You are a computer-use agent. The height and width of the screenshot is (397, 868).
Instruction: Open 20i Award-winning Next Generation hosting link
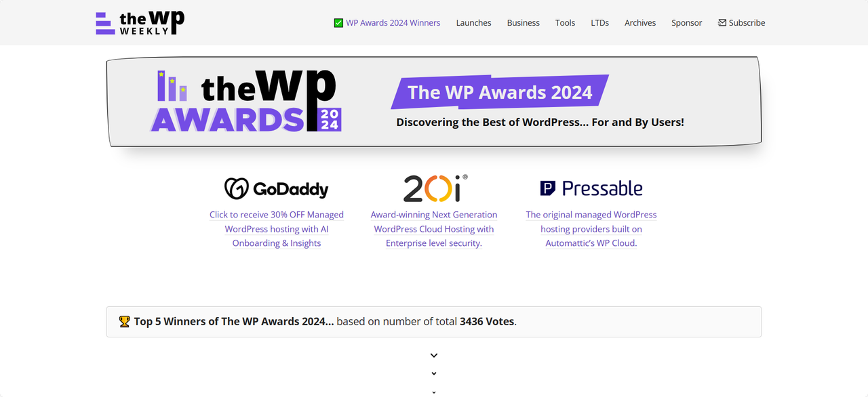click(x=434, y=229)
